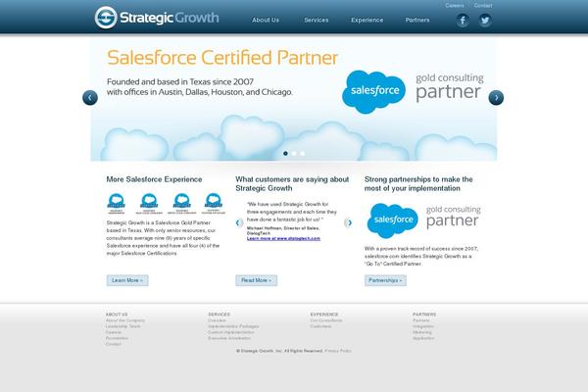588x392 pixels.
Task: Click the Strategic Growth logo
Action: tap(157, 18)
